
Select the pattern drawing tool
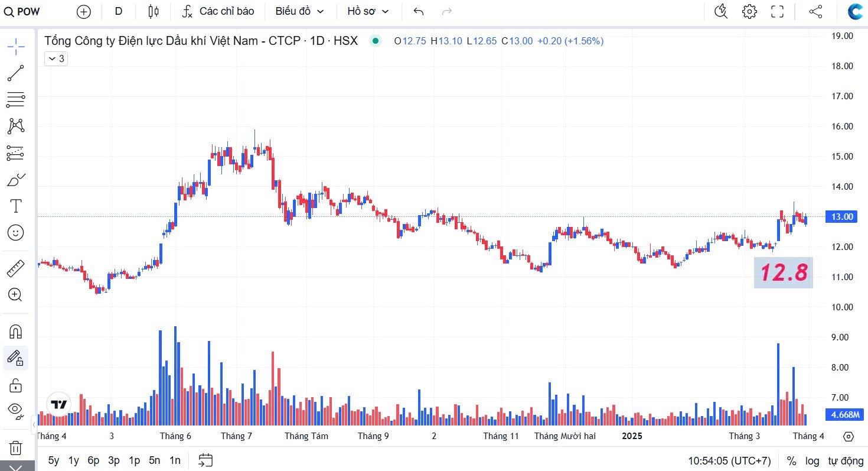point(16,126)
